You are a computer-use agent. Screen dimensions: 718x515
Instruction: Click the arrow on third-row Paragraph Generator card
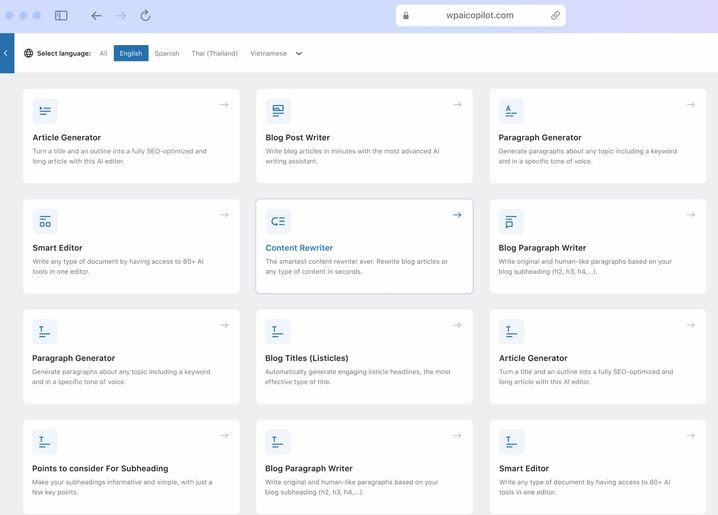(x=224, y=325)
